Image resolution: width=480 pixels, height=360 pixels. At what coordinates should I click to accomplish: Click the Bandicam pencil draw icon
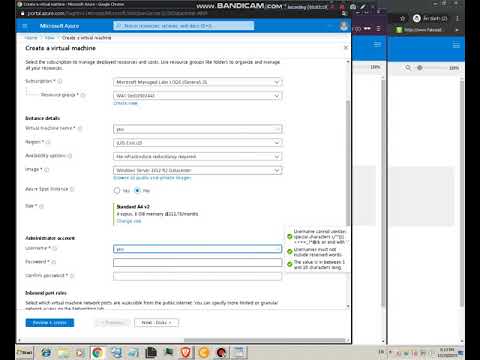363,7
